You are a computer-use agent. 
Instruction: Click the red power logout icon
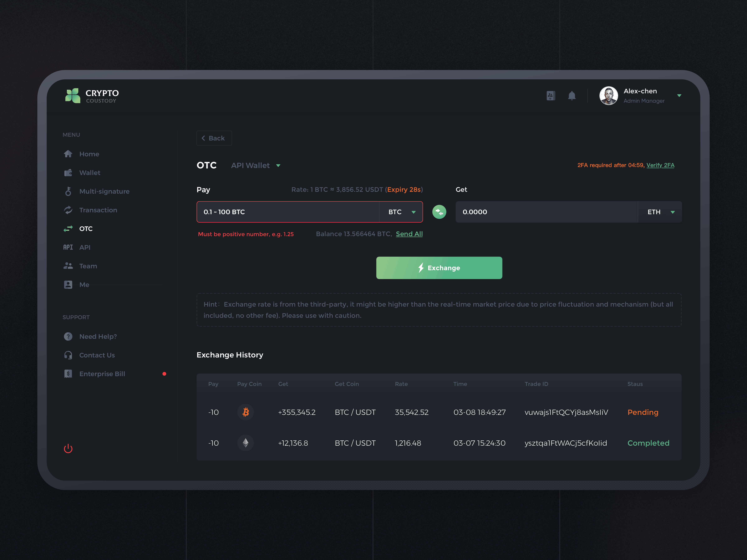(68, 448)
